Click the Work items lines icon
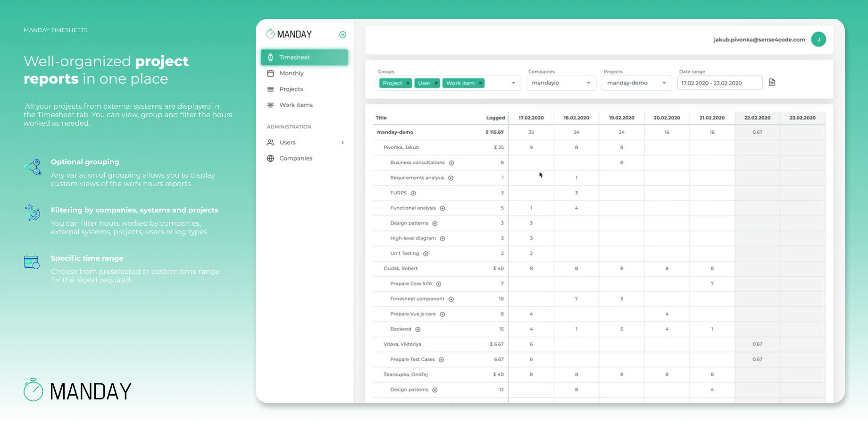The image size is (868, 425). click(x=271, y=105)
